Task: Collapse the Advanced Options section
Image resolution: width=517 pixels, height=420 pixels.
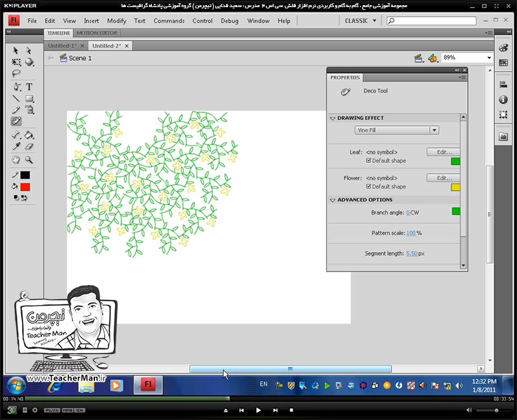Action: coord(333,200)
